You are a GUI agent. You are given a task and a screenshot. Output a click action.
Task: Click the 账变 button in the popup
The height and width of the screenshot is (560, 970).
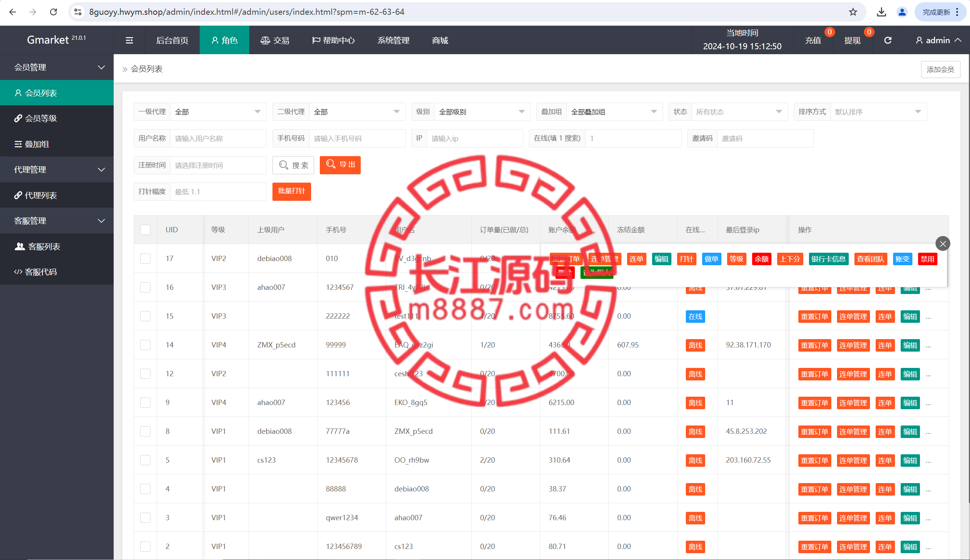(x=902, y=259)
